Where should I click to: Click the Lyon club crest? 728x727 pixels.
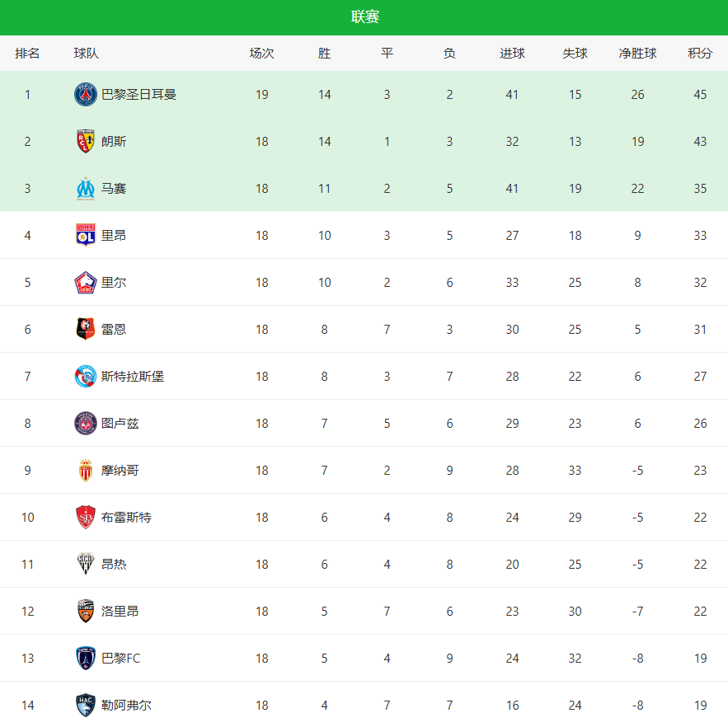[86, 236]
